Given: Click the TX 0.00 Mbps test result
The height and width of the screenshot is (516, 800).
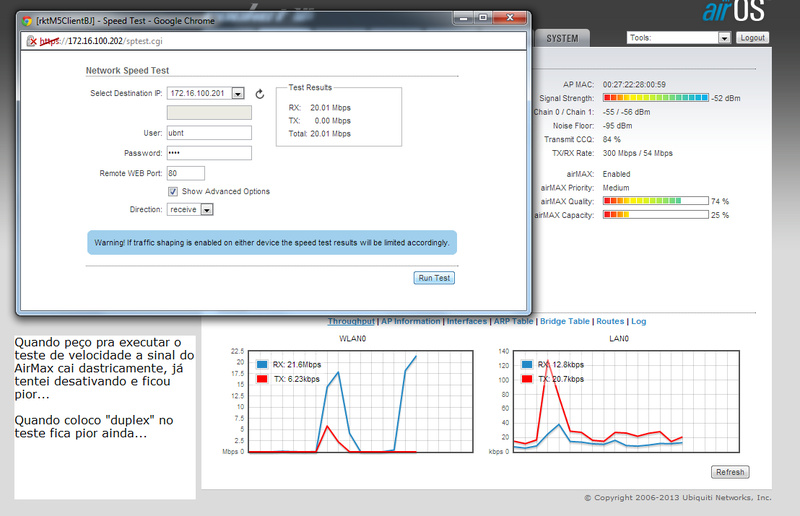Looking at the screenshot, I should 319,121.
